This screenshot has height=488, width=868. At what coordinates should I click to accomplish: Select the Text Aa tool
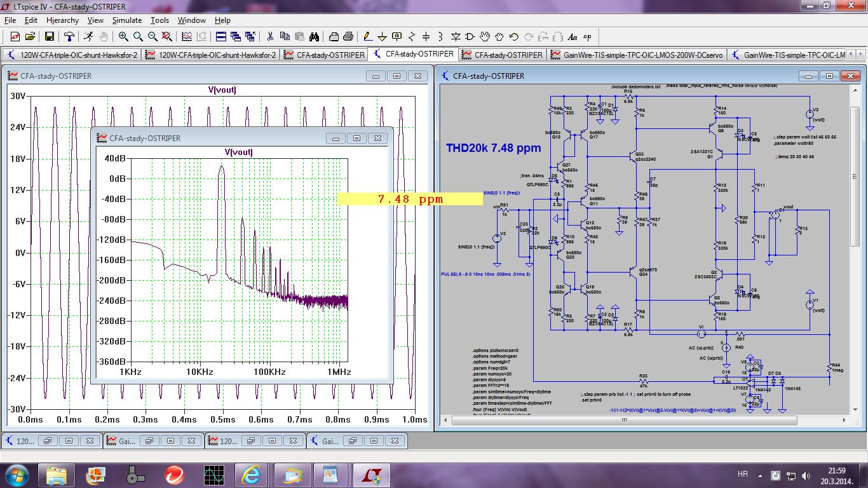click(x=573, y=37)
